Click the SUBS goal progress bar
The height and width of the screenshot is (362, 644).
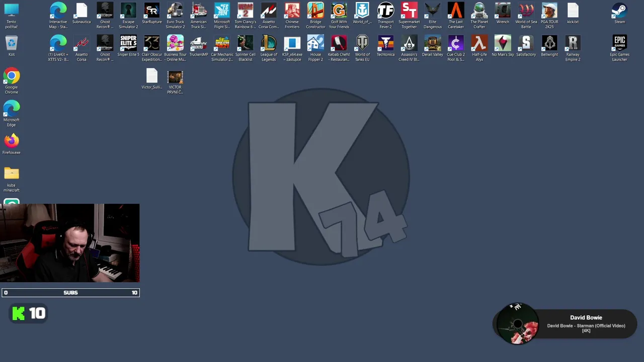[70, 293]
